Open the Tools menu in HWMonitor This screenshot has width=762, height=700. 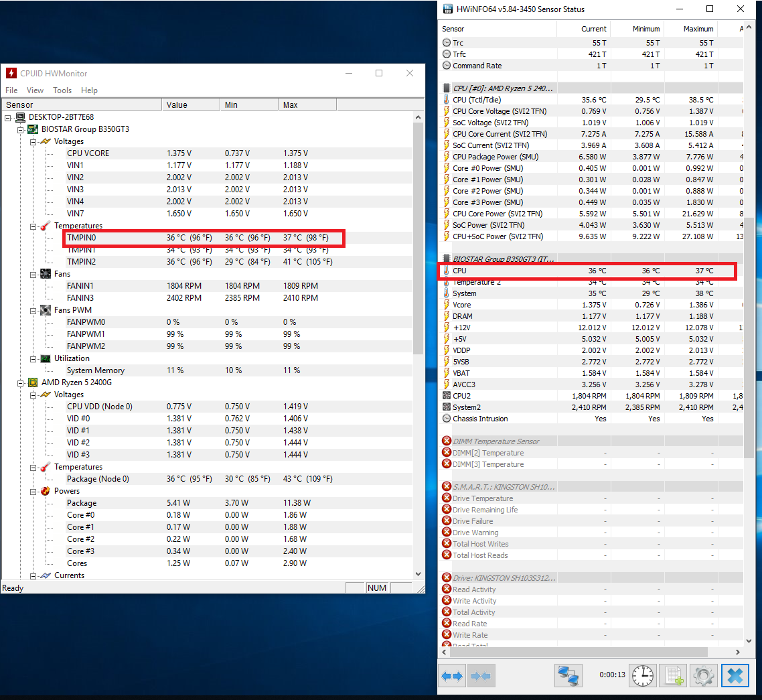(x=62, y=90)
